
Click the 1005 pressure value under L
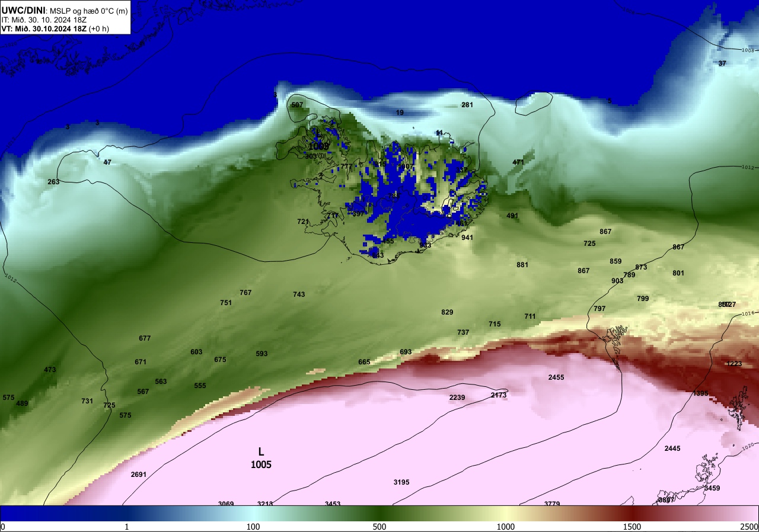pyautogui.click(x=261, y=464)
